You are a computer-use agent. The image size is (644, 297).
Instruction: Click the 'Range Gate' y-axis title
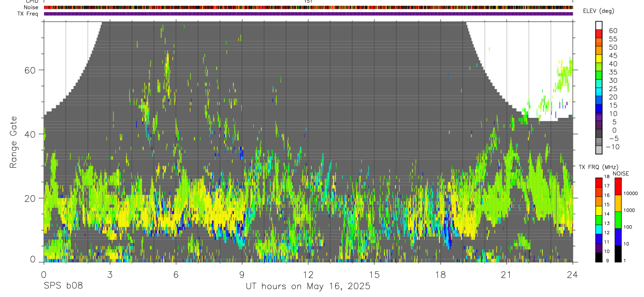click(x=13, y=143)
